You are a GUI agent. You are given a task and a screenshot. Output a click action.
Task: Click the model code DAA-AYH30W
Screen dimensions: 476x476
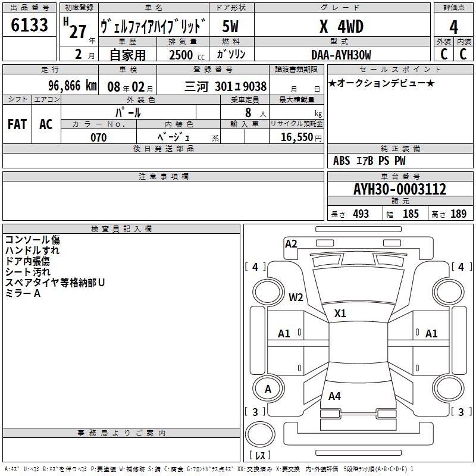[341, 55]
